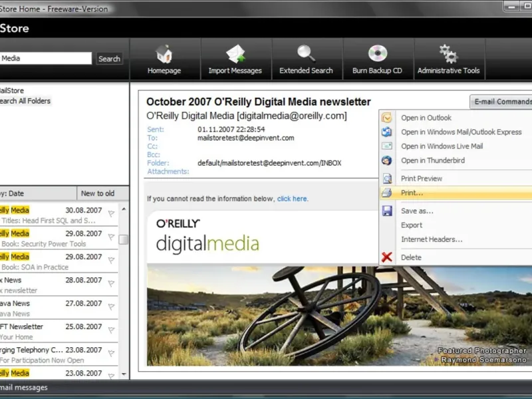Click the O'Reilly digitalmedia logo
This screenshot has height=399, width=532.
coord(207,235)
